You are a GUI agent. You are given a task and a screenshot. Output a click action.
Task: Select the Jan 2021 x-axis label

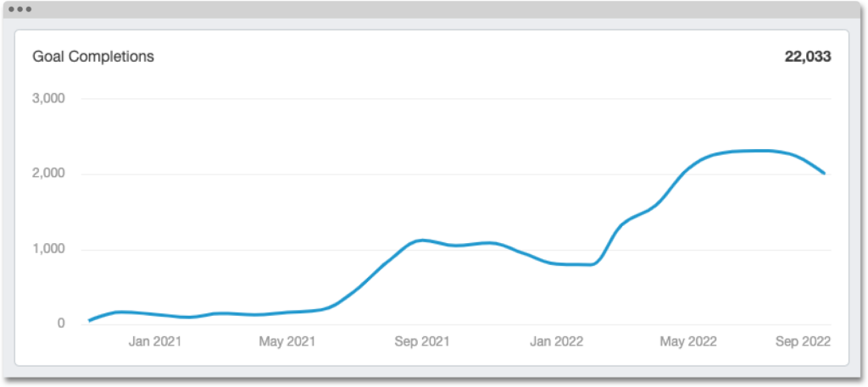click(x=155, y=341)
